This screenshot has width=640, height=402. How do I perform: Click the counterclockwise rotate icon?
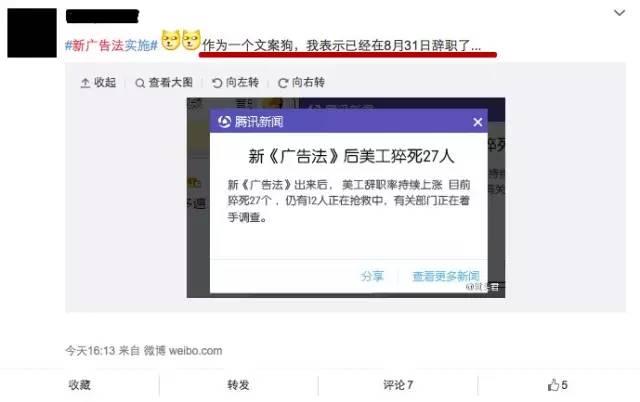(217, 83)
